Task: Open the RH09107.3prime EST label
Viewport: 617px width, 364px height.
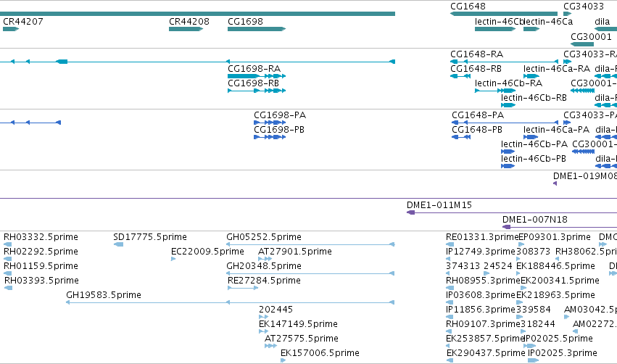Action: [483, 325]
